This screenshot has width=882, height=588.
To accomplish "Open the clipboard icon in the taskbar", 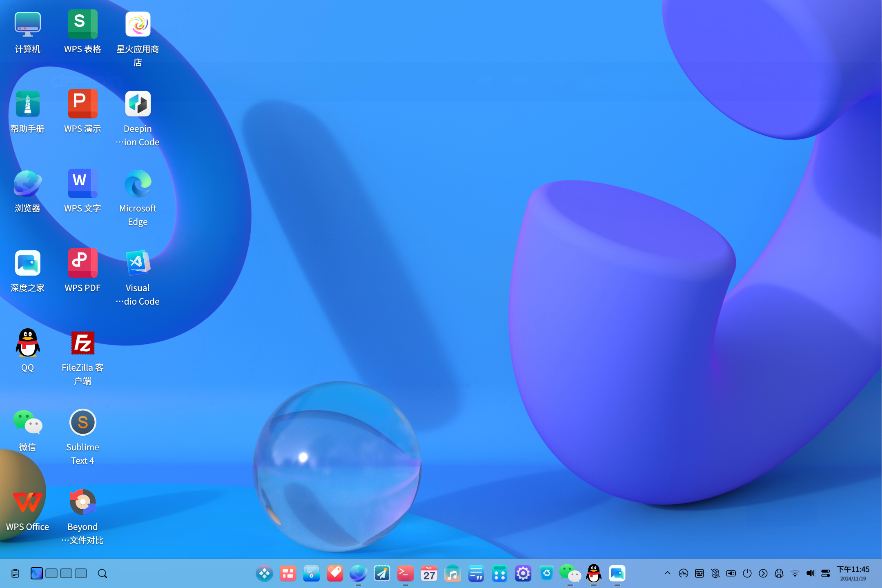I will (x=16, y=574).
